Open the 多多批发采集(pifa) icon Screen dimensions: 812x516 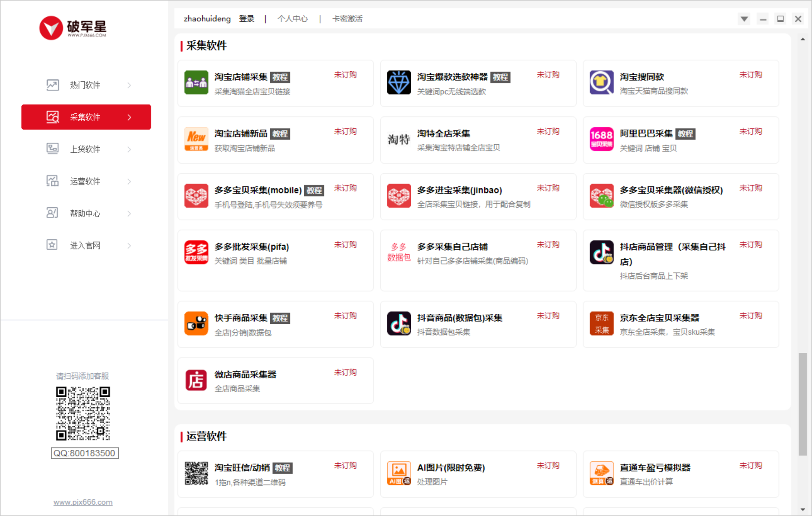click(196, 253)
